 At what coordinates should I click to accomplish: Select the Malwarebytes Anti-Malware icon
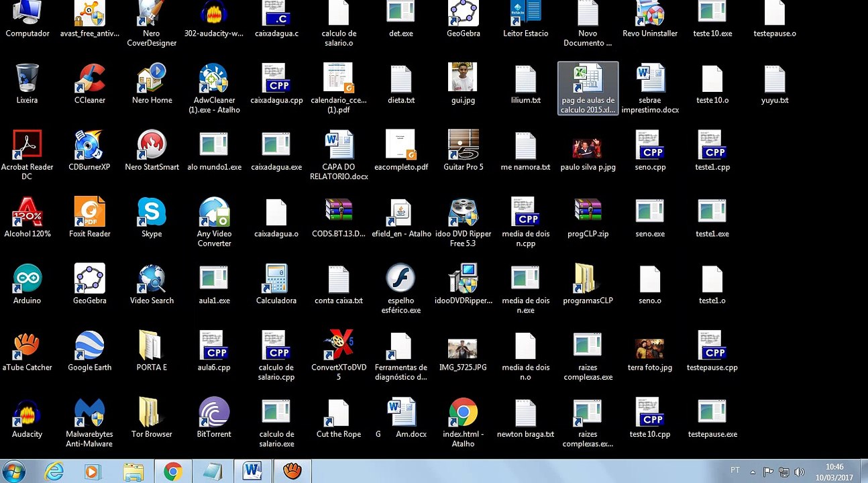(x=90, y=423)
